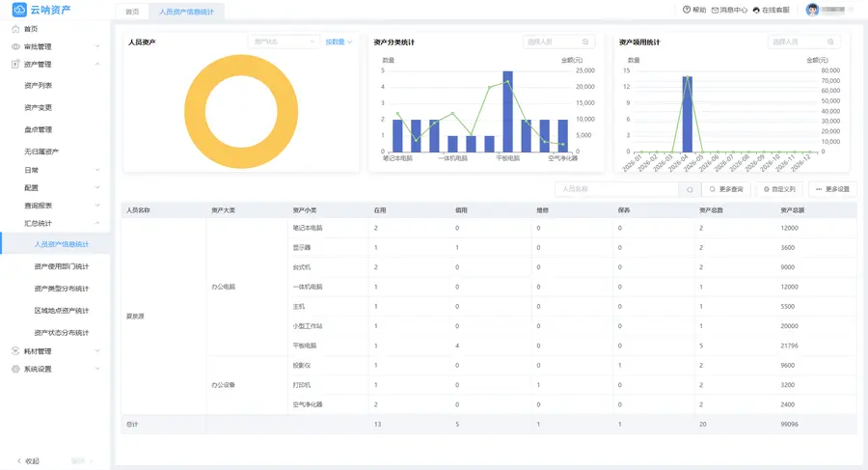Viewport: 868px width, 470px height.
Task: Click the 自定义列 button
Action: [779, 189]
